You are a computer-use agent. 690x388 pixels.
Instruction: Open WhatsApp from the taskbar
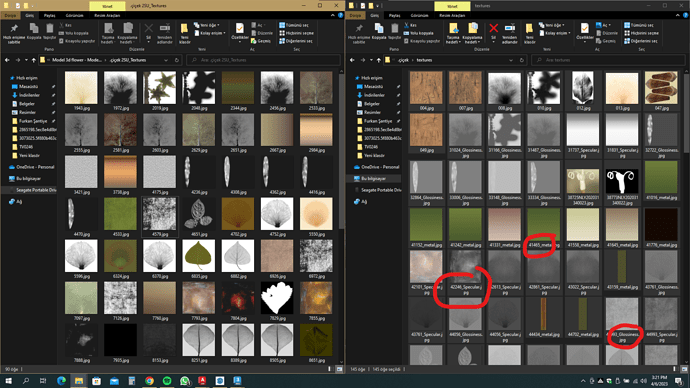pos(184,381)
